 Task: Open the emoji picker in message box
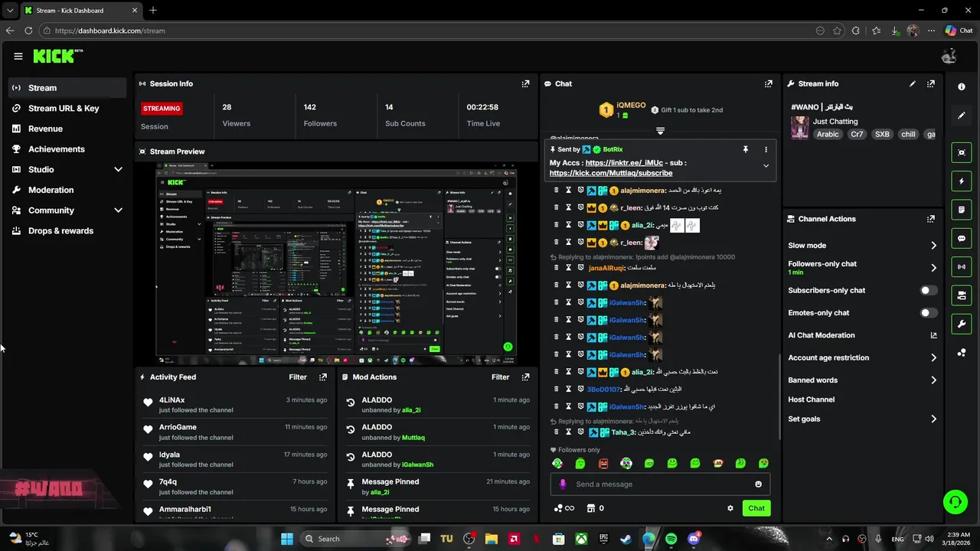tap(759, 484)
